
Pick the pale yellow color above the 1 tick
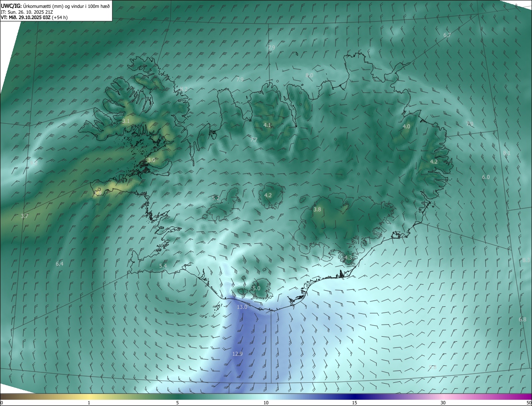(89, 396)
